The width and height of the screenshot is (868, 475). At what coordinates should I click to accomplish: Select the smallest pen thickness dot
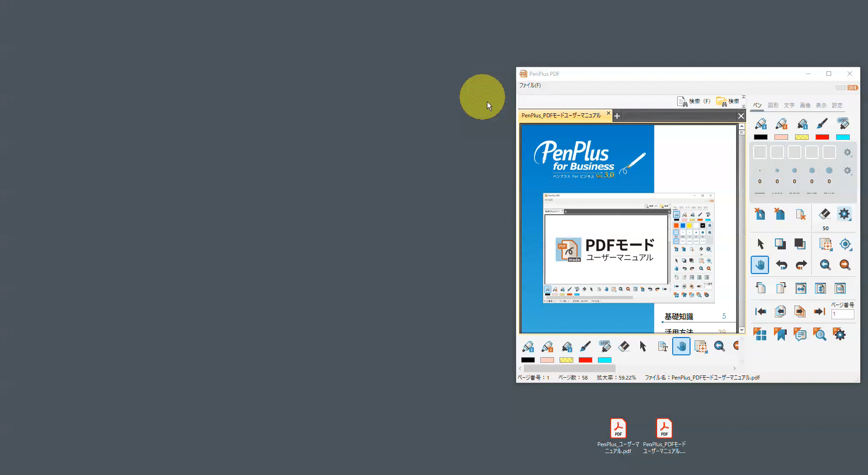coord(760,171)
